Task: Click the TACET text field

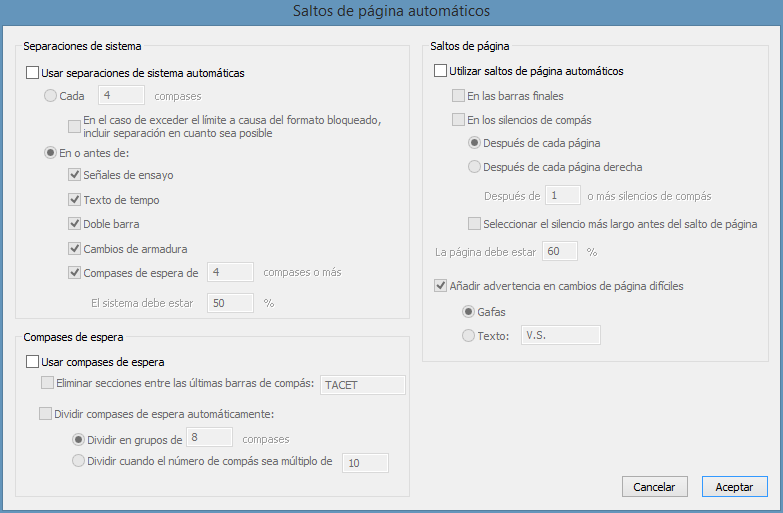Action: (x=363, y=385)
